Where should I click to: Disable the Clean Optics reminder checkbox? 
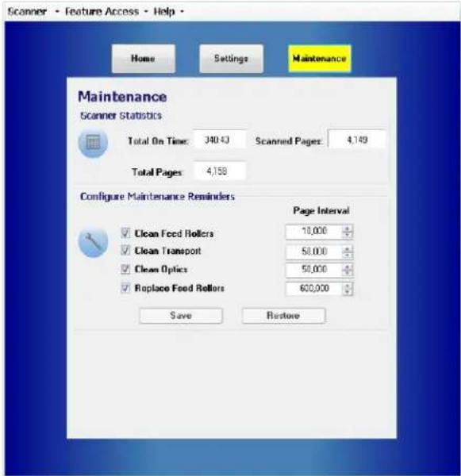(125, 269)
